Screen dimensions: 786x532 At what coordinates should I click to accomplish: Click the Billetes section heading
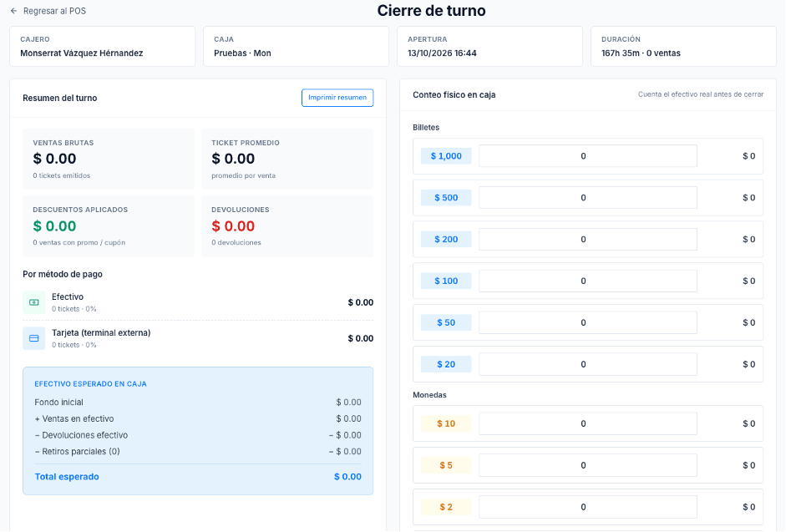point(426,127)
